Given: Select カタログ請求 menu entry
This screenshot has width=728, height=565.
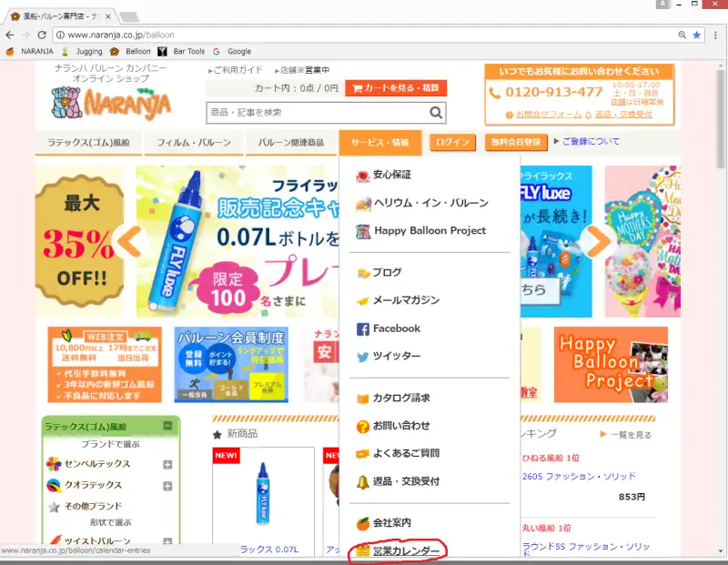Looking at the screenshot, I should click(393, 399).
